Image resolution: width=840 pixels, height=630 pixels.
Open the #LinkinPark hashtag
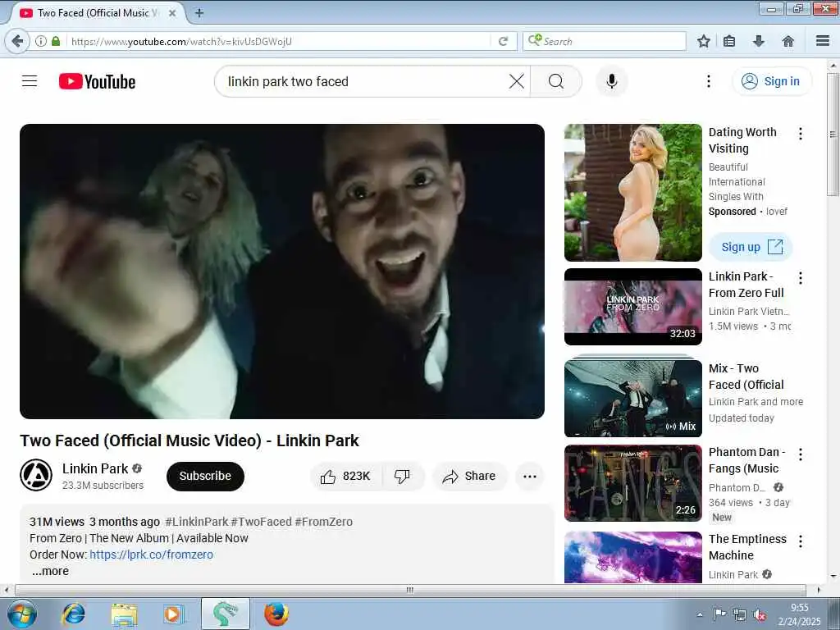(197, 522)
